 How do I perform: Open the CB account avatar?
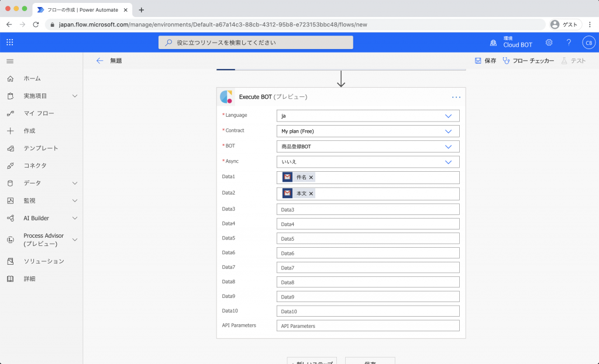click(588, 42)
